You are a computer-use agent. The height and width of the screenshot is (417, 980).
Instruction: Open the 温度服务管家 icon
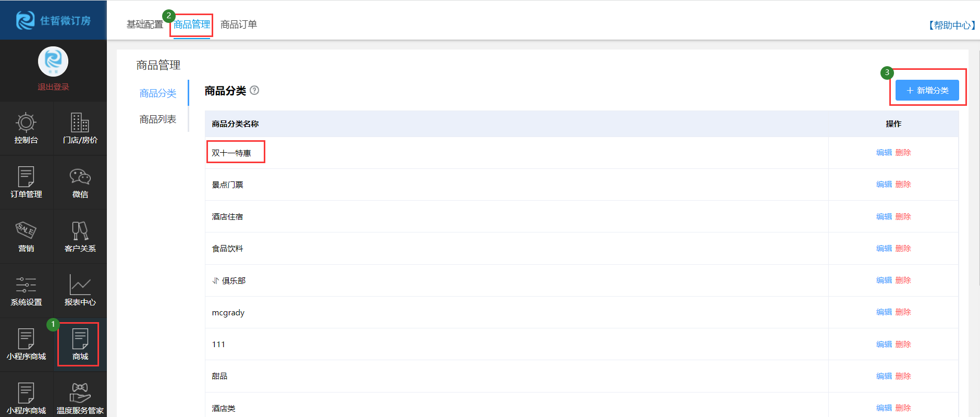click(80, 398)
